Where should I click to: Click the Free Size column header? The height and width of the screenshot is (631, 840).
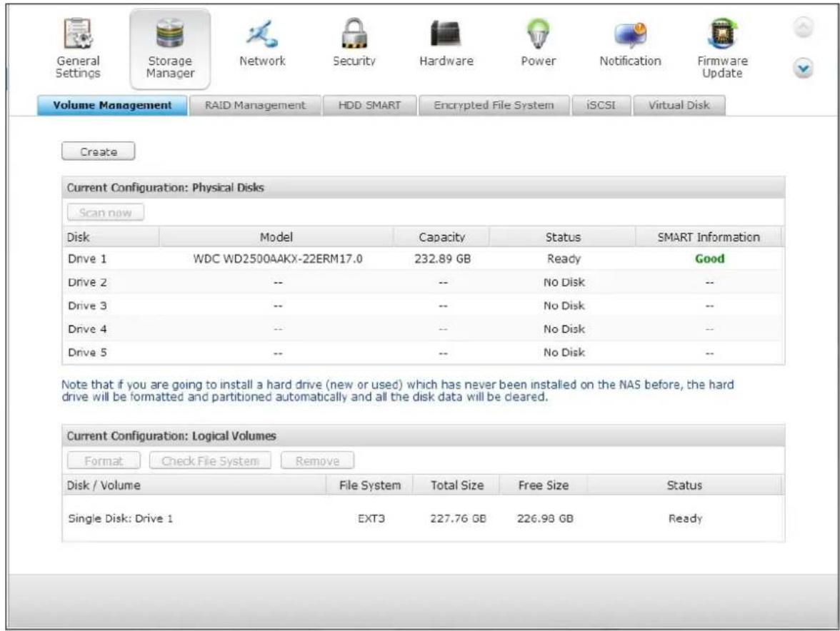(x=543, y=485)
